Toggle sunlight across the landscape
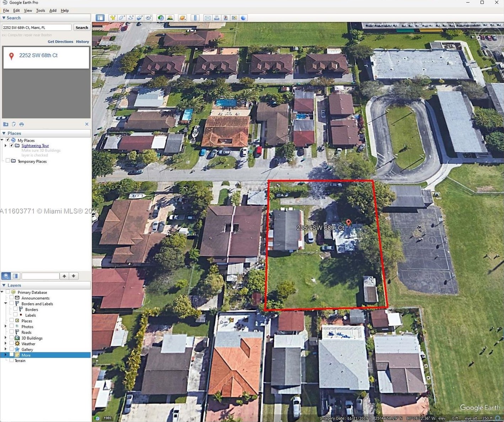 click(170, 18)
